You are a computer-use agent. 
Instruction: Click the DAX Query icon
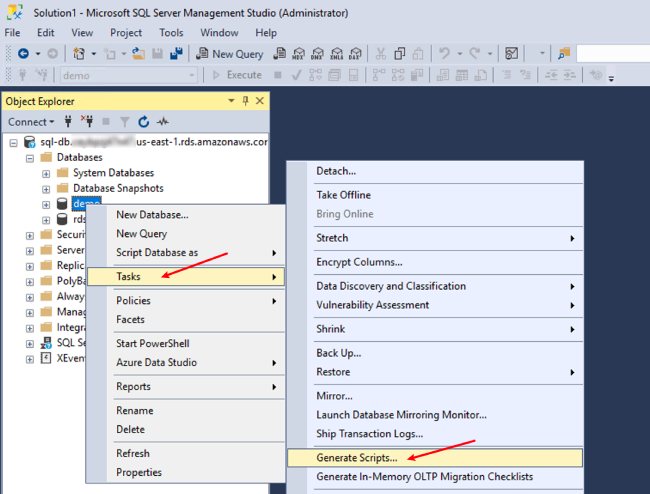355,53
